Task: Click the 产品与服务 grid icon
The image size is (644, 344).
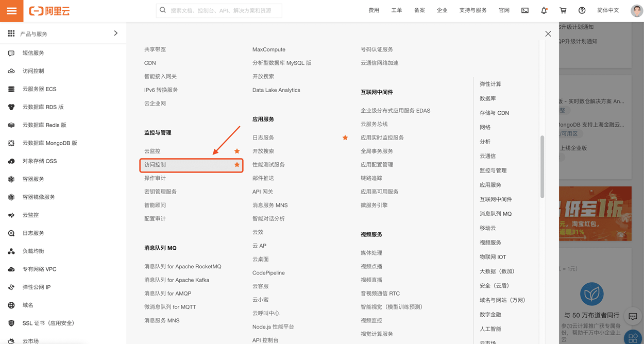Action: coord(11,33)
